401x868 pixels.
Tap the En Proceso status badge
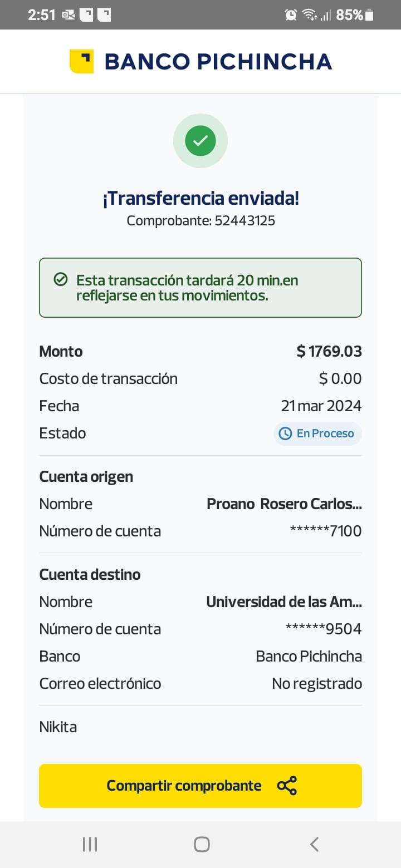[x=317, y=433]
